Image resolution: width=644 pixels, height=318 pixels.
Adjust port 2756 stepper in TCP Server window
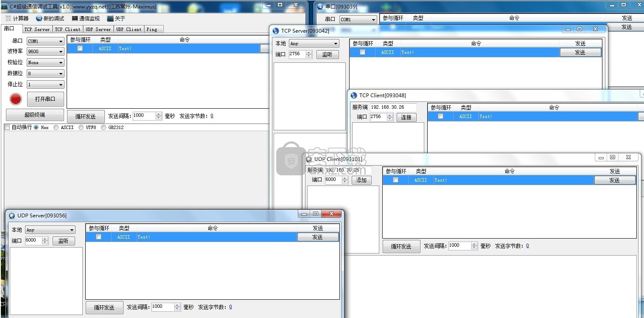coord(309,54)
